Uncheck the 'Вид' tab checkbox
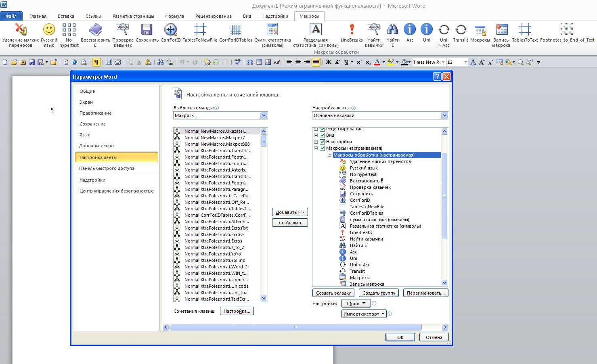 pos(322,135)
